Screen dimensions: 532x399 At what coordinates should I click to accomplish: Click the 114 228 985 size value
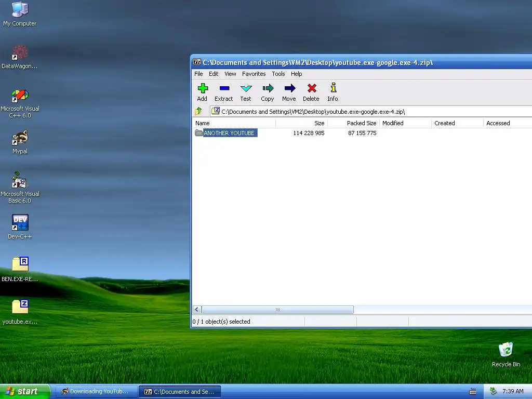coord(309,133)
